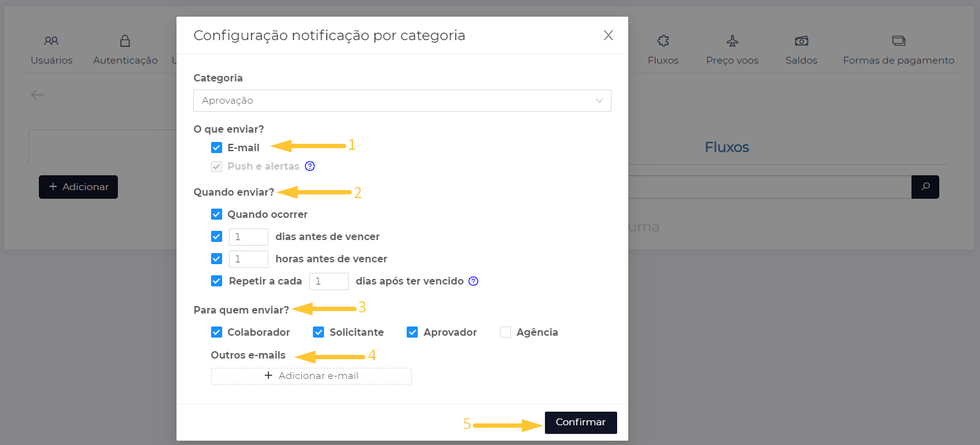
Task: Click the Preço voos airplane icon
Action: click(x=732, y=41)
